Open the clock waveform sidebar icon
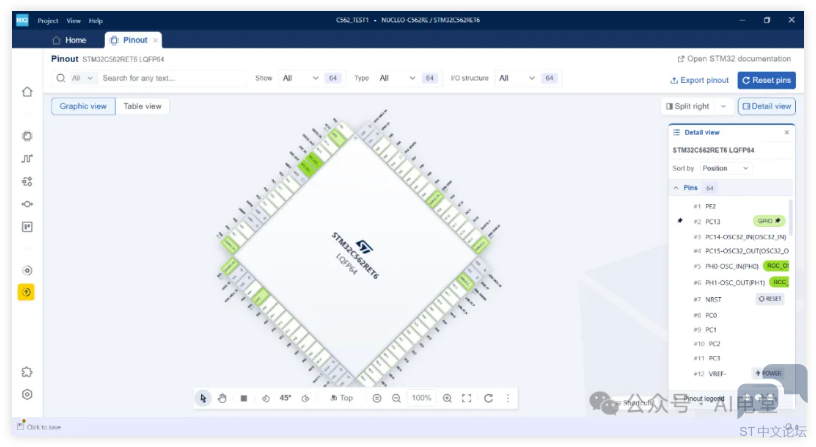 click(x=27, y=159)
